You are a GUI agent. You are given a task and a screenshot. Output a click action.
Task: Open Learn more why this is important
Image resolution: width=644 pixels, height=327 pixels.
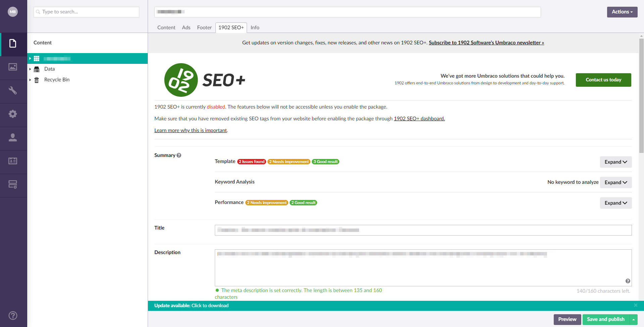point(191,130)
